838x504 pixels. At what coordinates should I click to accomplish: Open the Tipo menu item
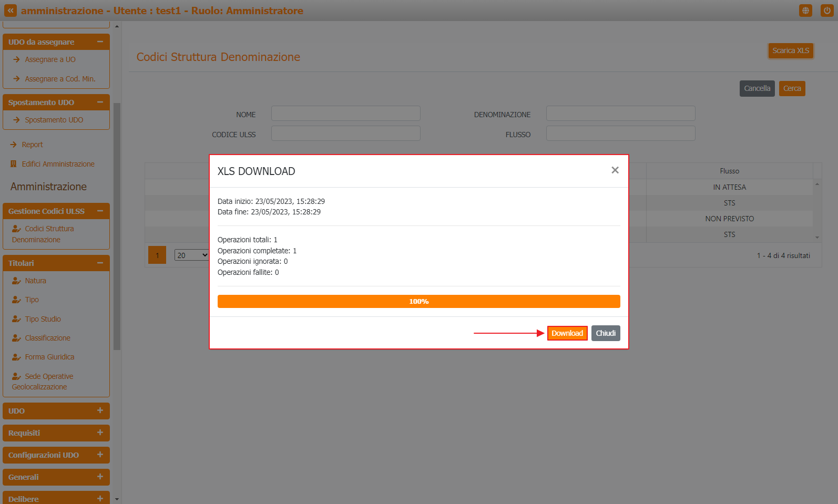pyautogui.click(x=32, y=300)
